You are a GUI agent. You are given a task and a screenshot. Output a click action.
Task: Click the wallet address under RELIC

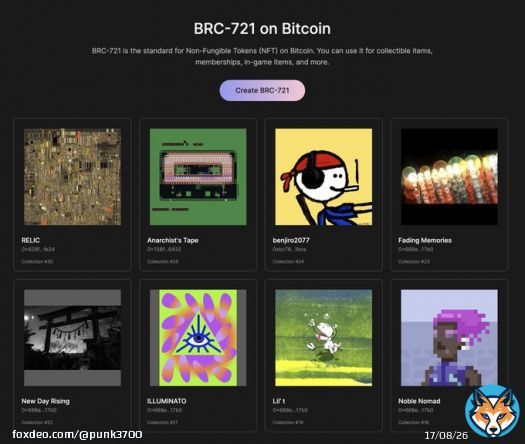[x=38, y=249]
